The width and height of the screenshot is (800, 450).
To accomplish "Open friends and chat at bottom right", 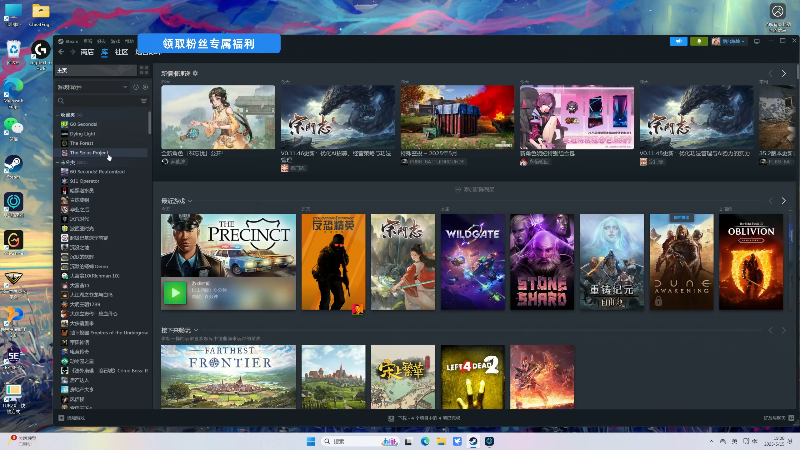I will (779, 418).
